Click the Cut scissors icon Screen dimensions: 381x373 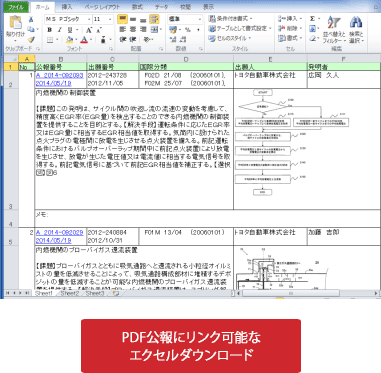click(x=31, y=20)
